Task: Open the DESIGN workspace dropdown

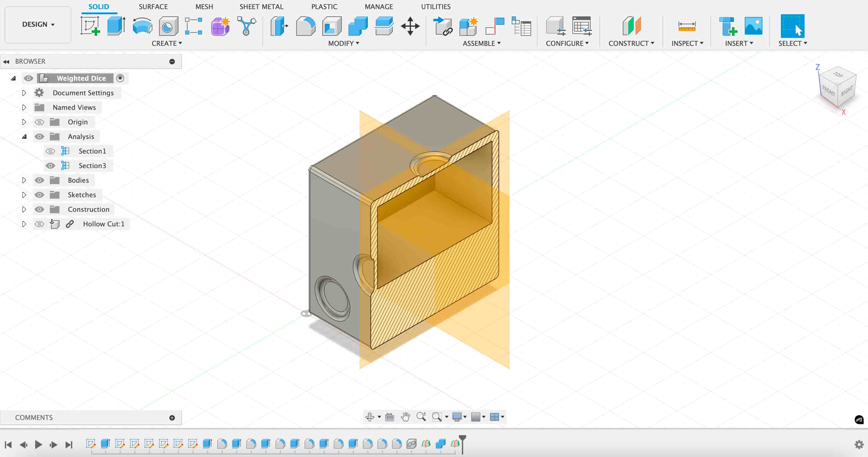Action: pos(38,24)
